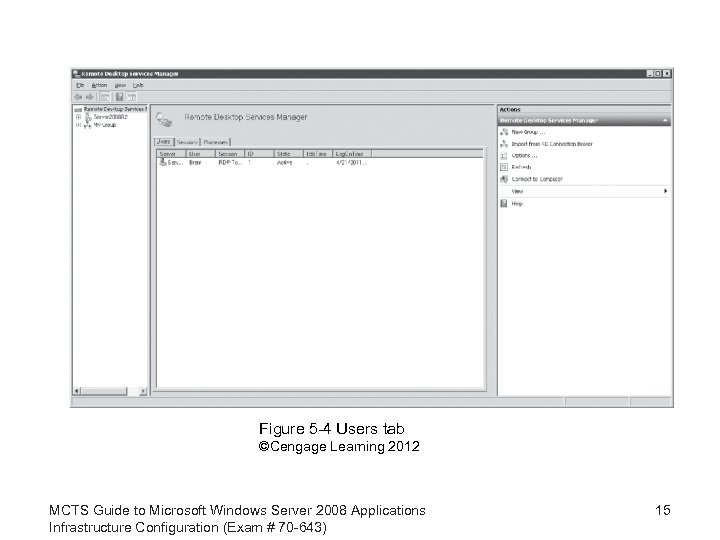Select the Remote Desktop Services root node
Image resolution: width=720 pixels, height=540 pixels.
point(115,109)
